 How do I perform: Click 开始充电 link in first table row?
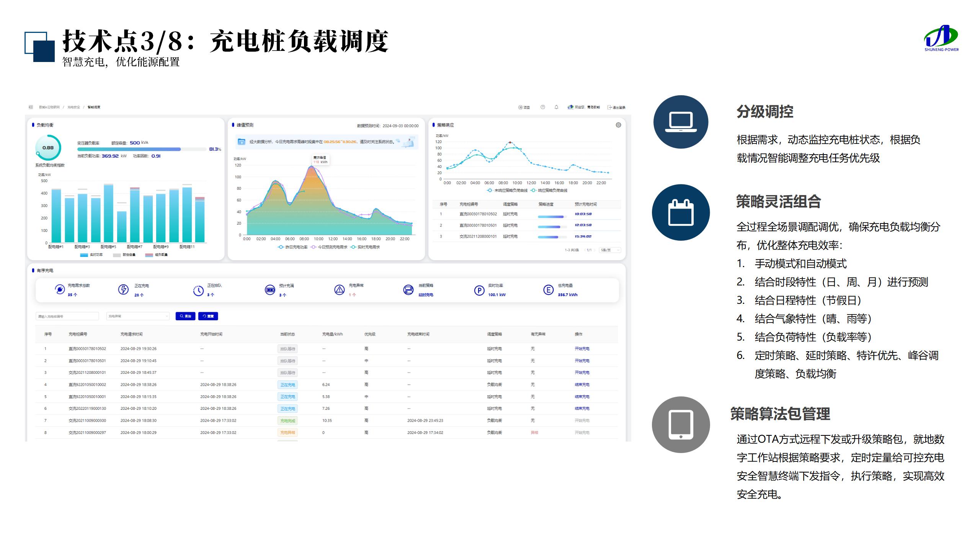coord(582,349)
